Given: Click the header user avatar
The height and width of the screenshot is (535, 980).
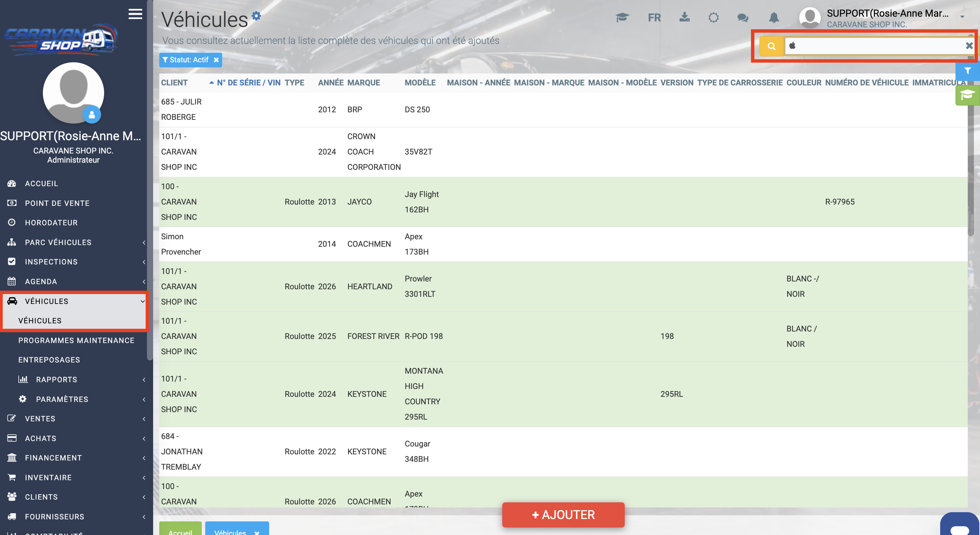Looking at the screenshot, I should tap(810, 18).
